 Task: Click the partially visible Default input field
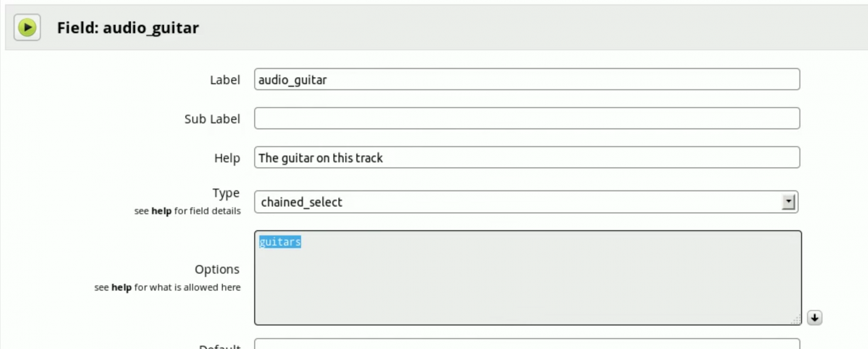point(527,344)
